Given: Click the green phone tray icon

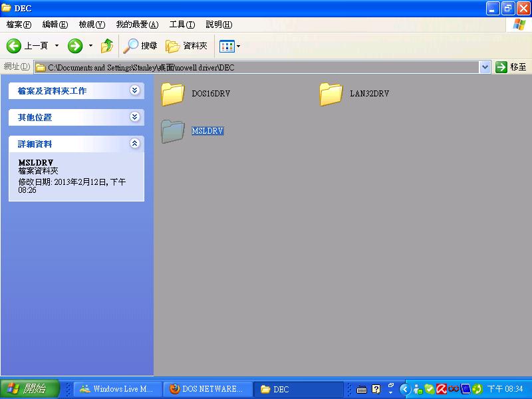Looking at the screenshot, I should coord(477,389).
